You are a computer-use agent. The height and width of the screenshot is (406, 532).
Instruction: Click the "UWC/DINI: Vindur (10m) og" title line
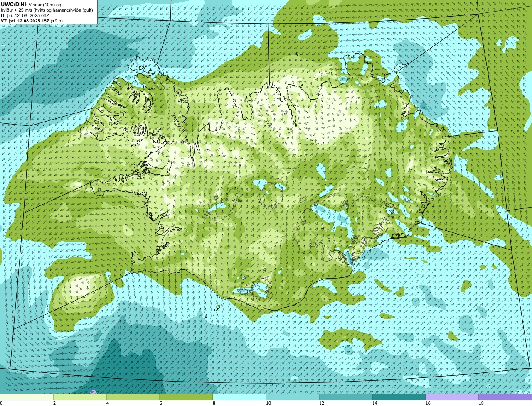31,4
